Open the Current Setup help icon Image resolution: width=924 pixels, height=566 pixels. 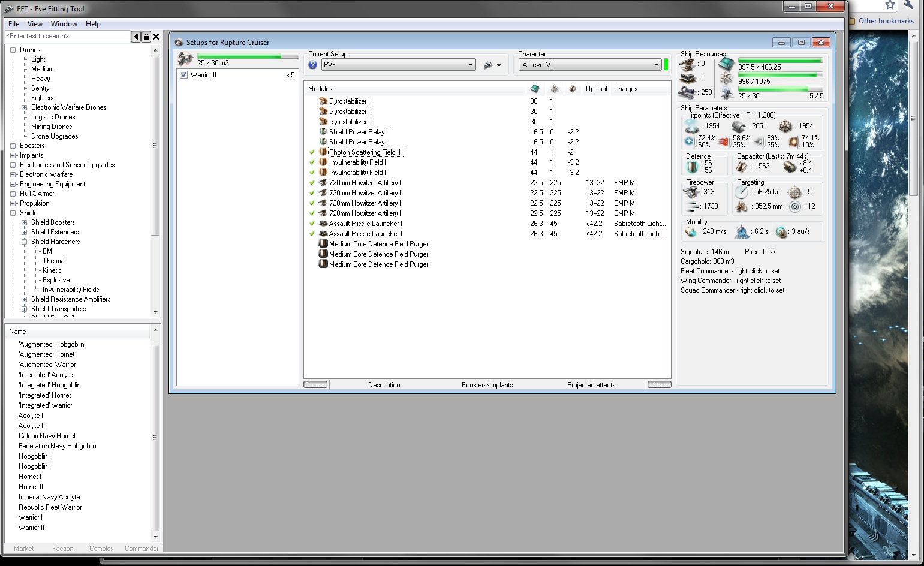pos(312,65)
